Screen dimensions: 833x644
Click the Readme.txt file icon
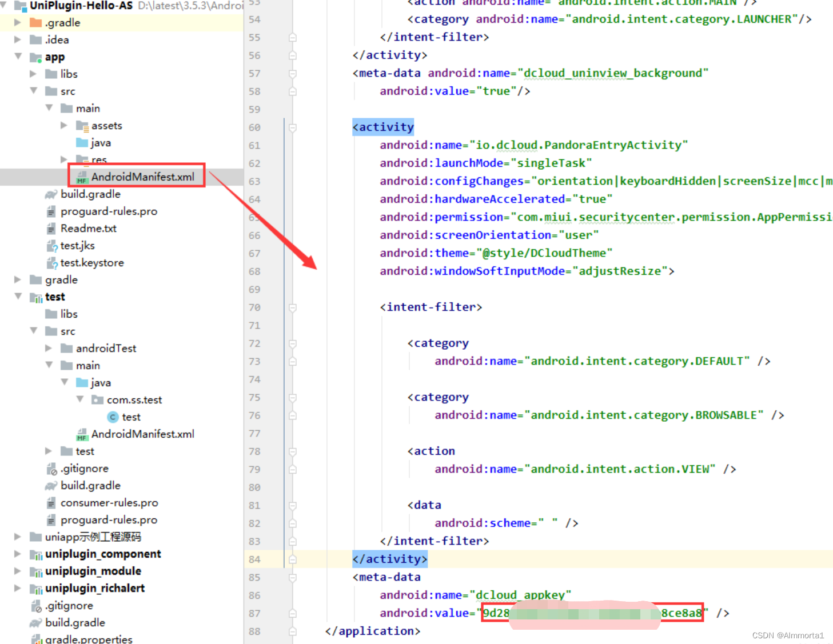tap(51, 229)
